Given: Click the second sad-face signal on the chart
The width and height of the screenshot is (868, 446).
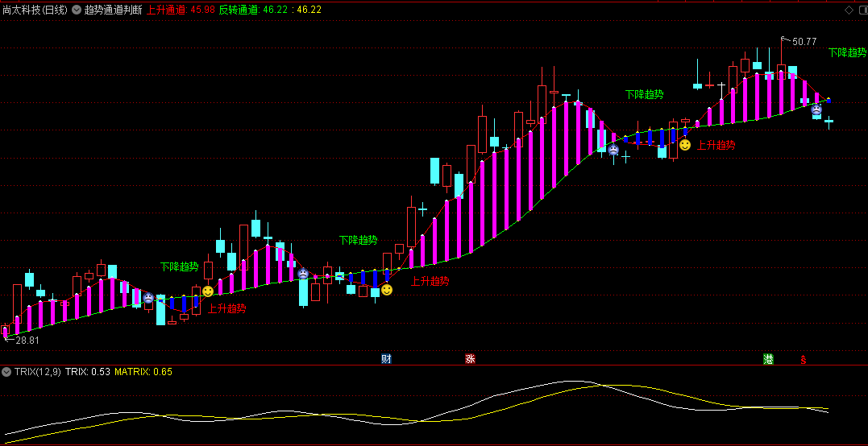Looking at the screenshot, I should (303, 273).
